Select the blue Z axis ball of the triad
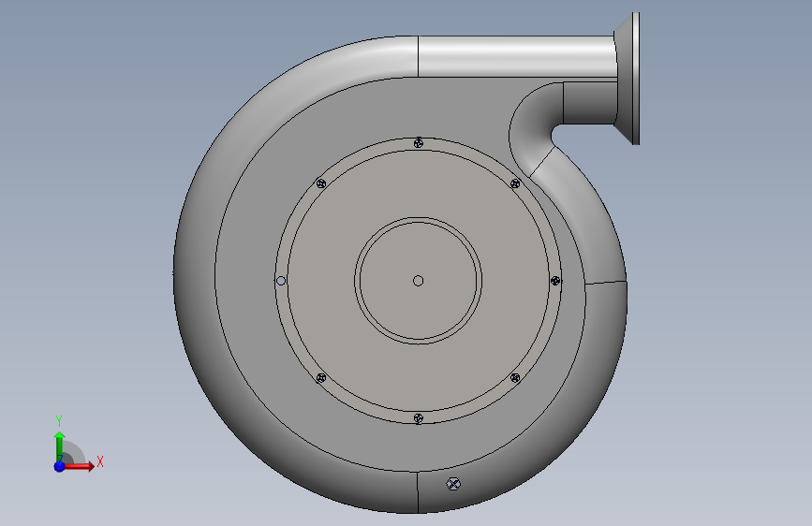The width and height of the screenshot is (812, 526). click(60, 466)
